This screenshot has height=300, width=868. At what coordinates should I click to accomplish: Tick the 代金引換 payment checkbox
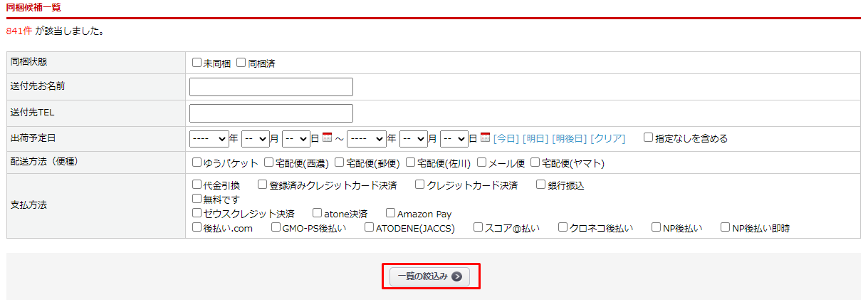pos(197,185)
